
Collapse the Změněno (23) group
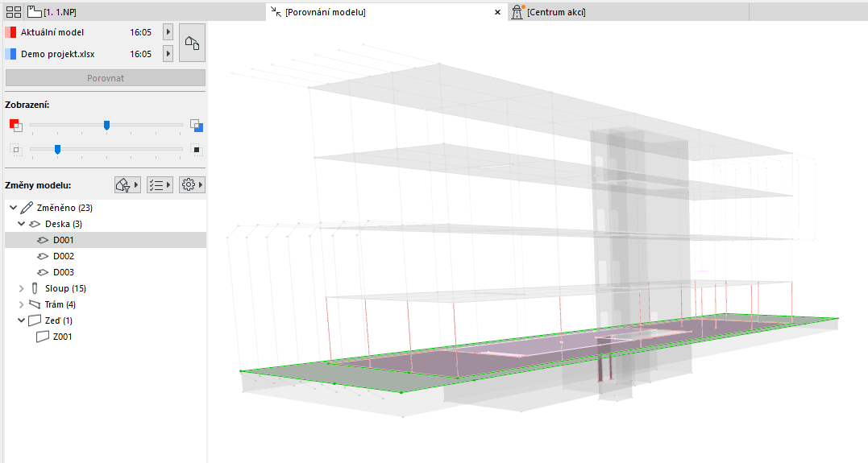[x=13, y=208]
